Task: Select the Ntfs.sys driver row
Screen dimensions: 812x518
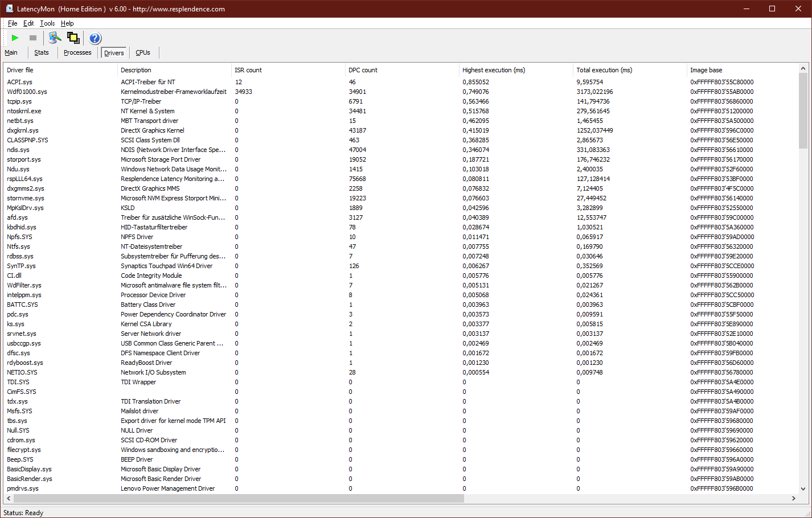Action: (401, 246)
